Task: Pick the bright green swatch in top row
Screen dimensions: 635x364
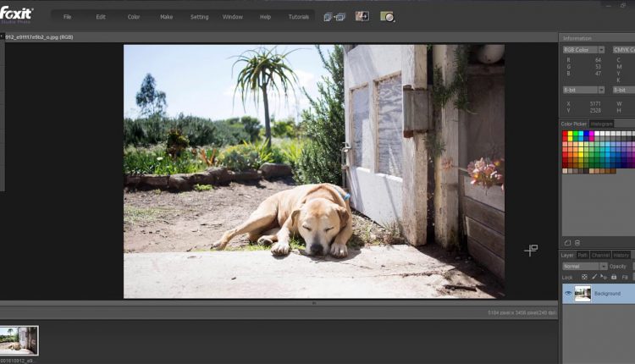Action: [576, 134]
